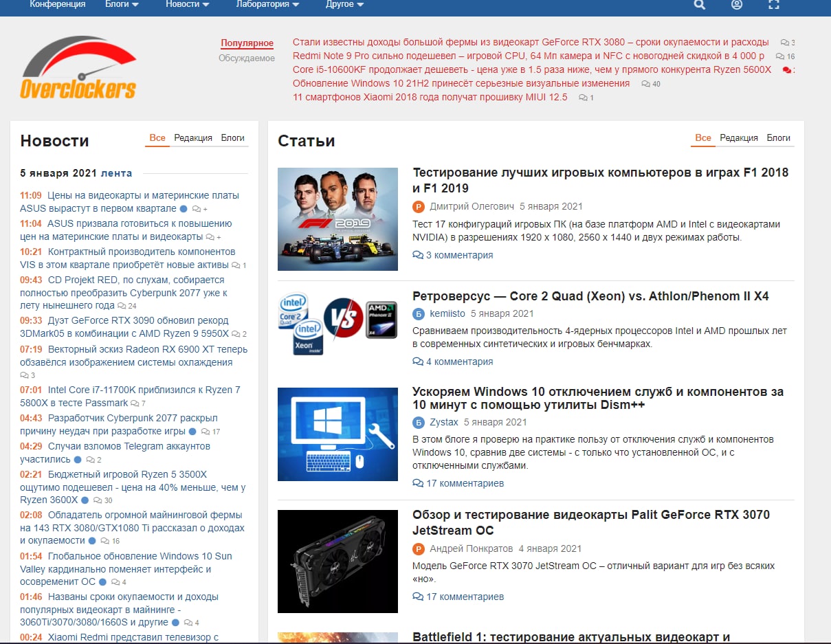Expand the Новости dropdown menu

click(x=188, y=4)
